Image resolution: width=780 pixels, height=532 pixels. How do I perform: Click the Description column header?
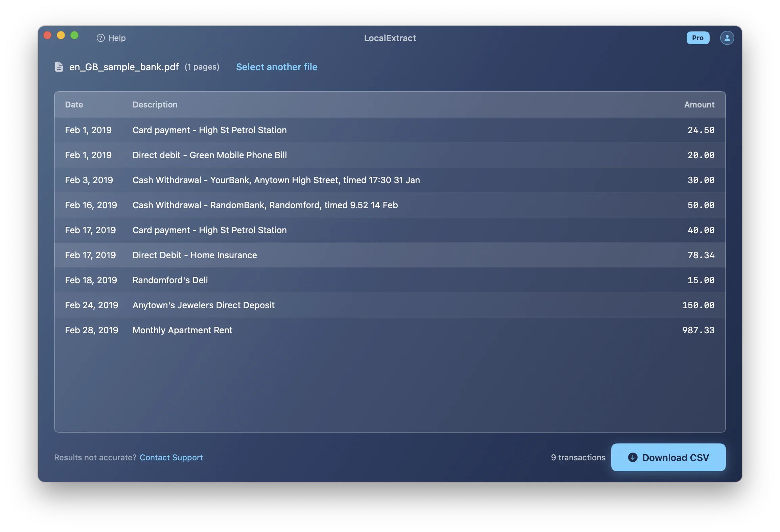(155, 105)
